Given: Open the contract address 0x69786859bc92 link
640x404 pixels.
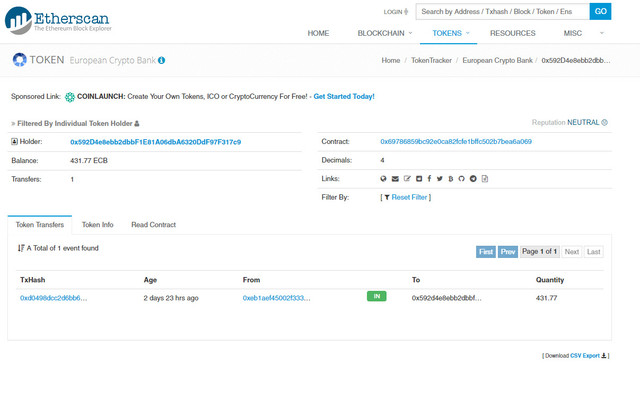Looking at the screenshot, I should [456, 142].
